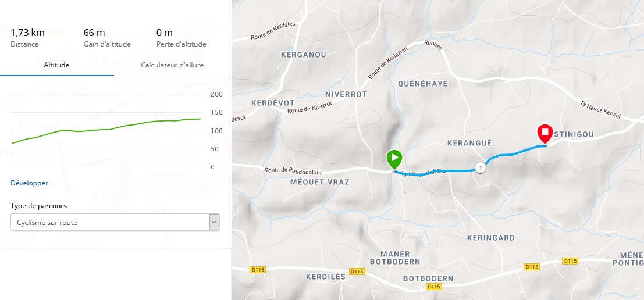Switch to the Altitude tab
Viewport: 644px width, 300px height.
(56, 65)
